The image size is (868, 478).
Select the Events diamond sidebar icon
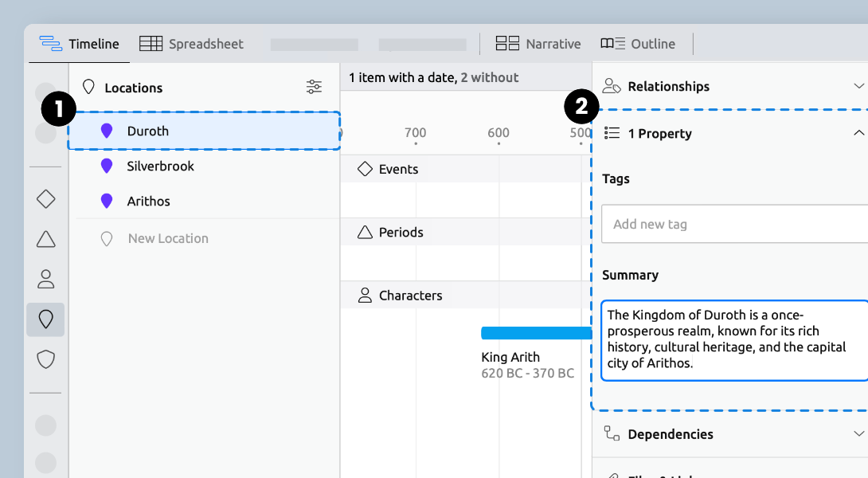pos(46,199)
